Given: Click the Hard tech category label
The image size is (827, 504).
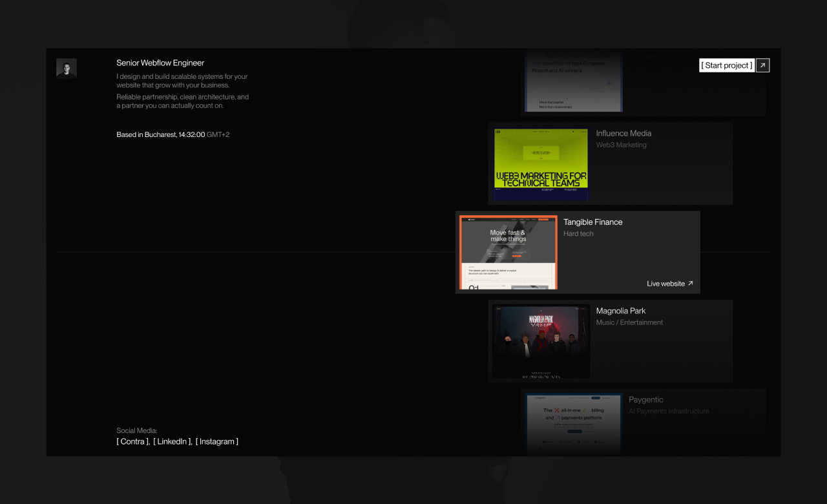Looking at the screenshot, I should 578,234.
